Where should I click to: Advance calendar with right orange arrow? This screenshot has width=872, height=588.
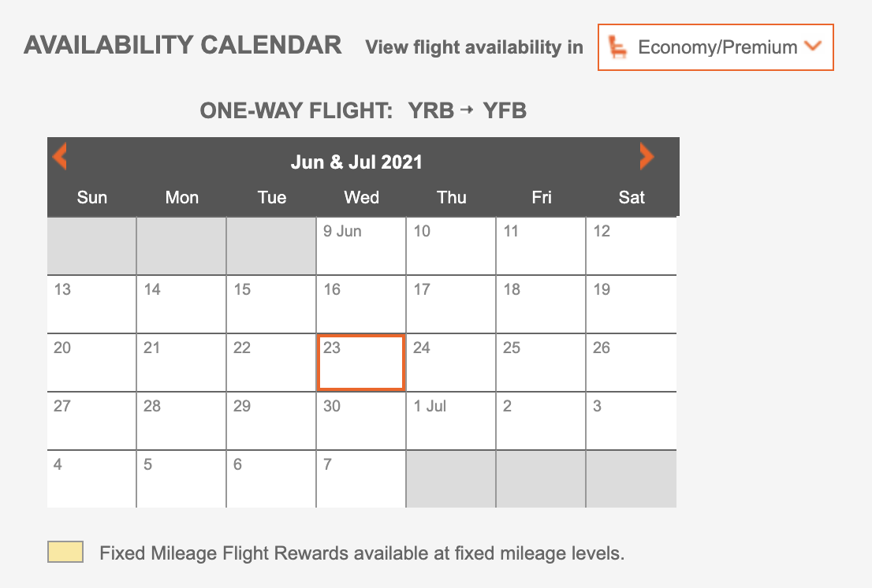pos(647,156)
